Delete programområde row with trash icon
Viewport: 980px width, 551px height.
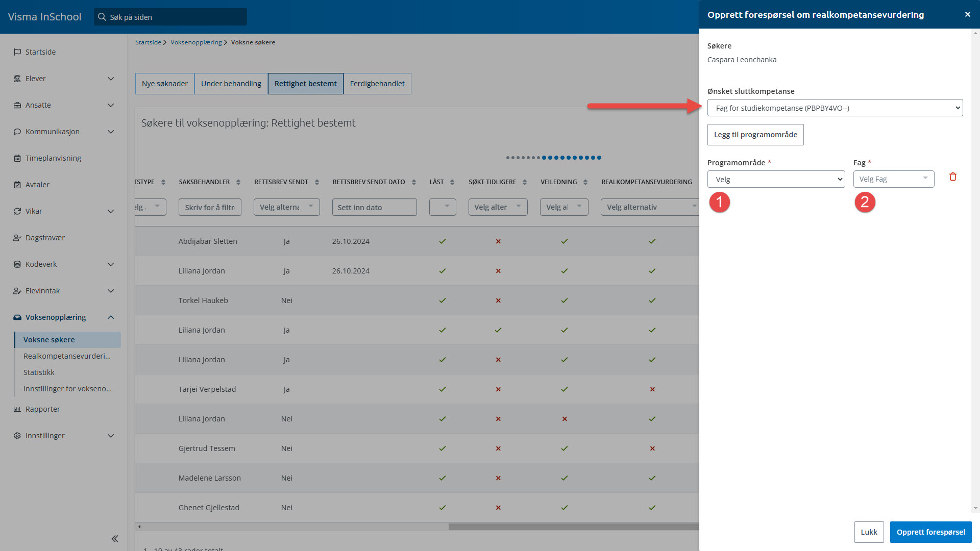pos(953,177)
